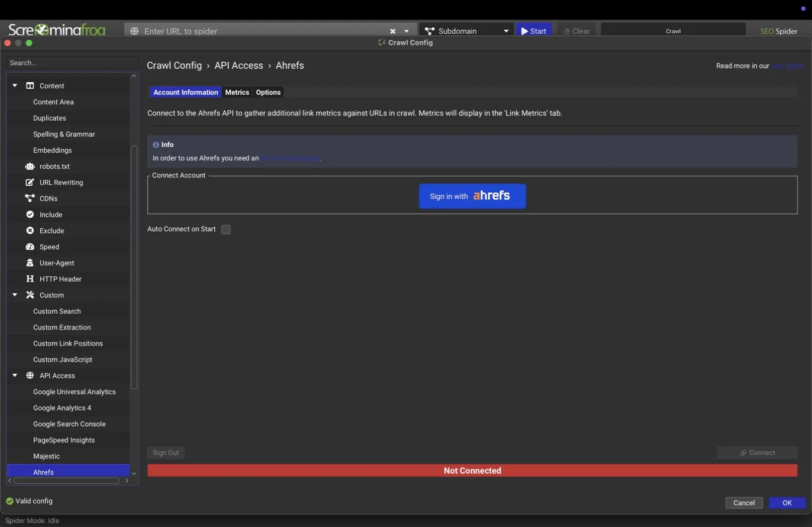Click the Cancel button
The height and width of the screenshot is (527, 812).
click(744, 503)
